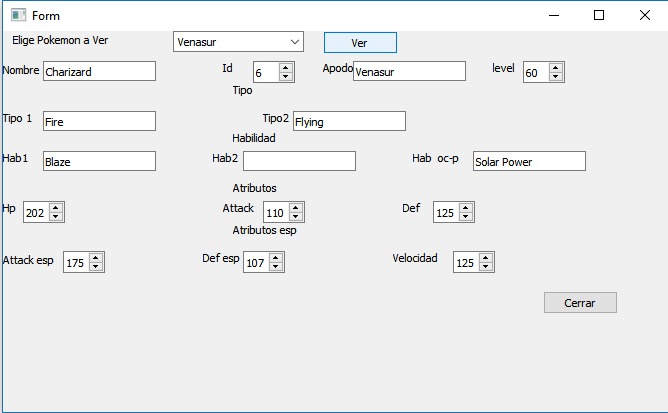
Task: Increase the level spinner value
Action: pyautogui.click(x=556, y=68)
